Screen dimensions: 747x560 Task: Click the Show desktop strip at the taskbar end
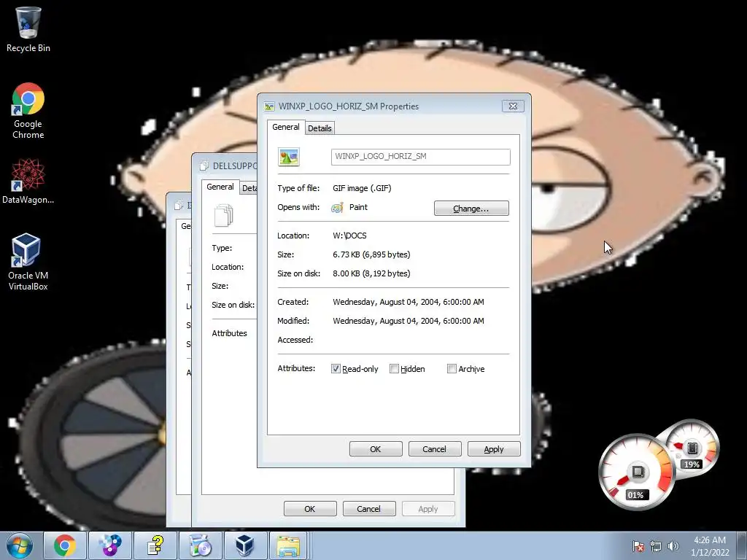[742, 545]
